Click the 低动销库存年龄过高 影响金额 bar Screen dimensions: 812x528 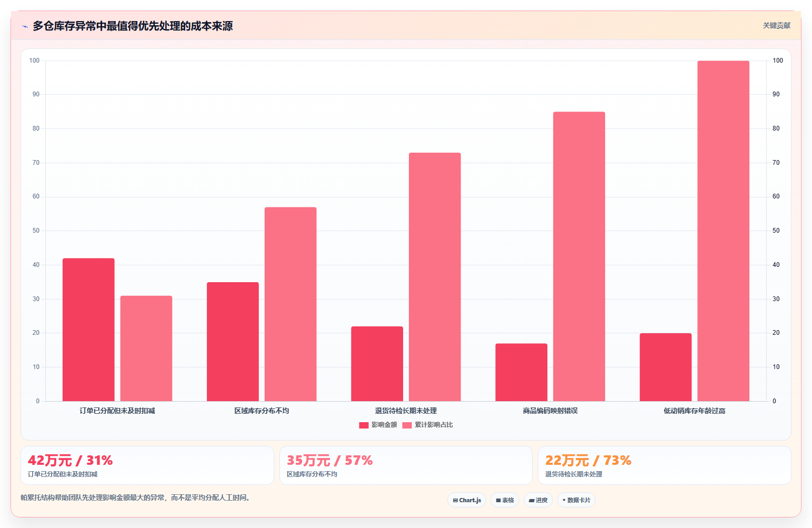[x=666, y=367]
